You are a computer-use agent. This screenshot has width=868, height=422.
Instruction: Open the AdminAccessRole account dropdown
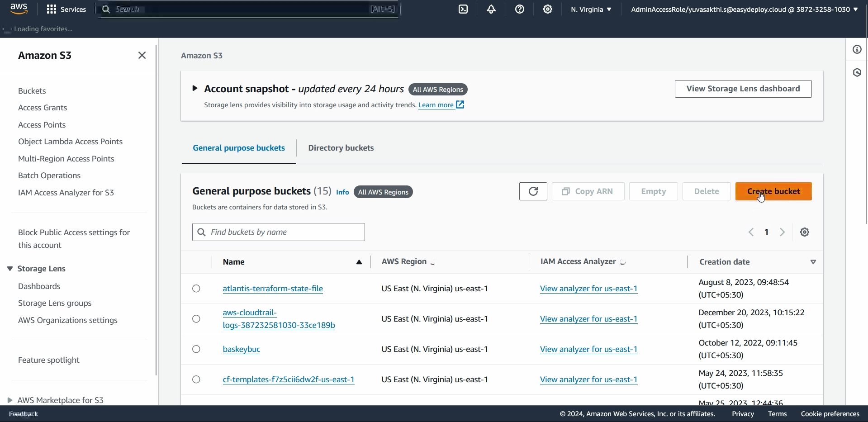pyautogui.click(x=744, y=9)
